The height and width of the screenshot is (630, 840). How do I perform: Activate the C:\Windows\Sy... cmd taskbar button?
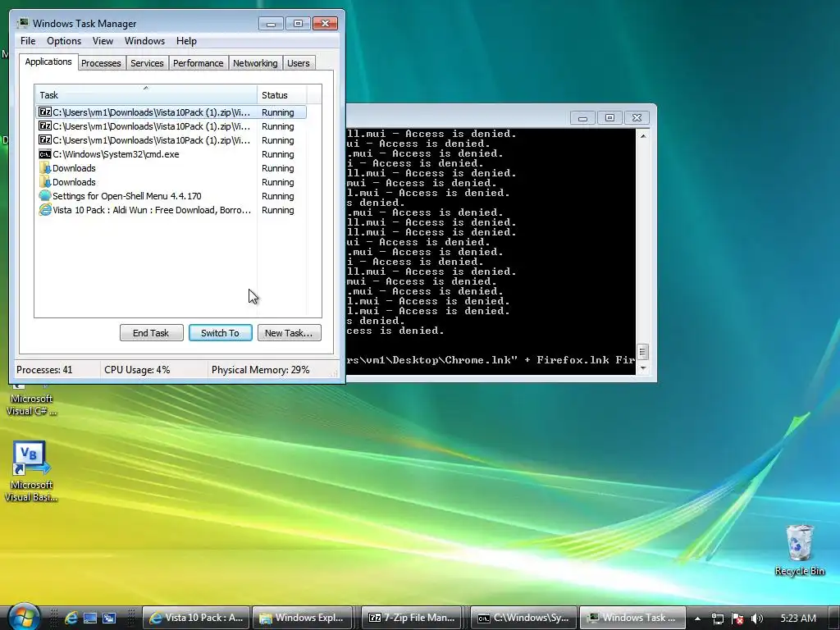523,618
